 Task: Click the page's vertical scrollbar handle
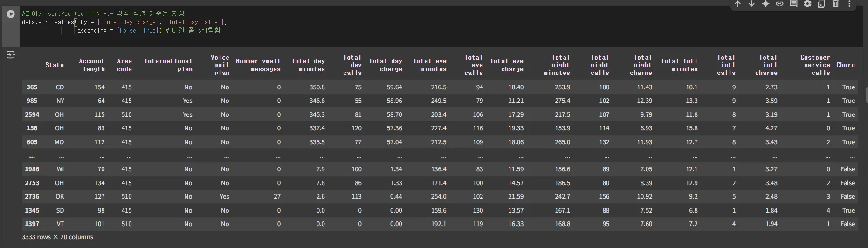(866, 94)
